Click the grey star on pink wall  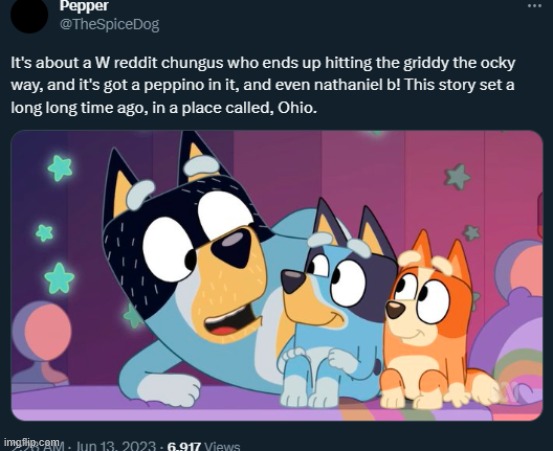coord(457,176)
